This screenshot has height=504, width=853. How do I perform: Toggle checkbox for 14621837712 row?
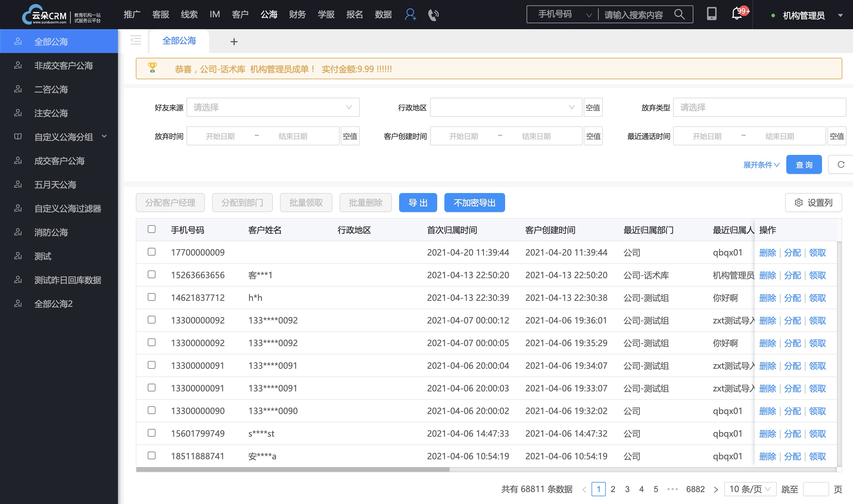[152, 297]
